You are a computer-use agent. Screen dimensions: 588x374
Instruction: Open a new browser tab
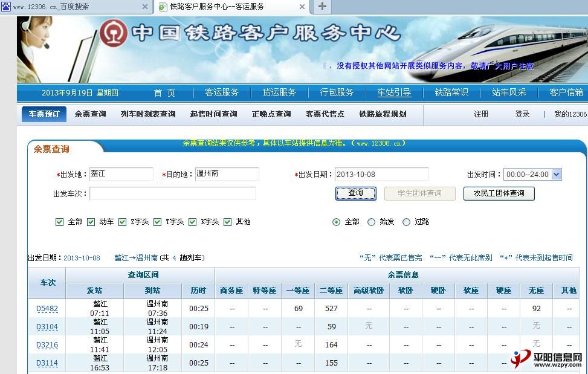[x=322, y=7]
